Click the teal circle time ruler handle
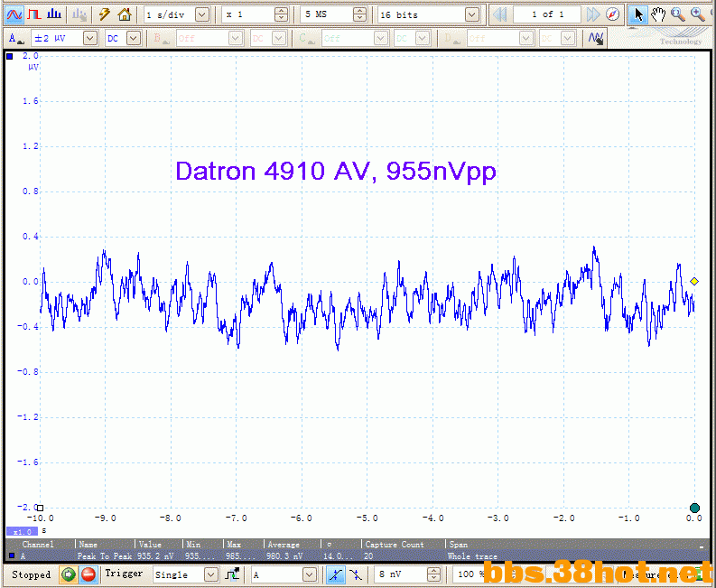This screenshot has width=716, height=588. click(694, 508)
